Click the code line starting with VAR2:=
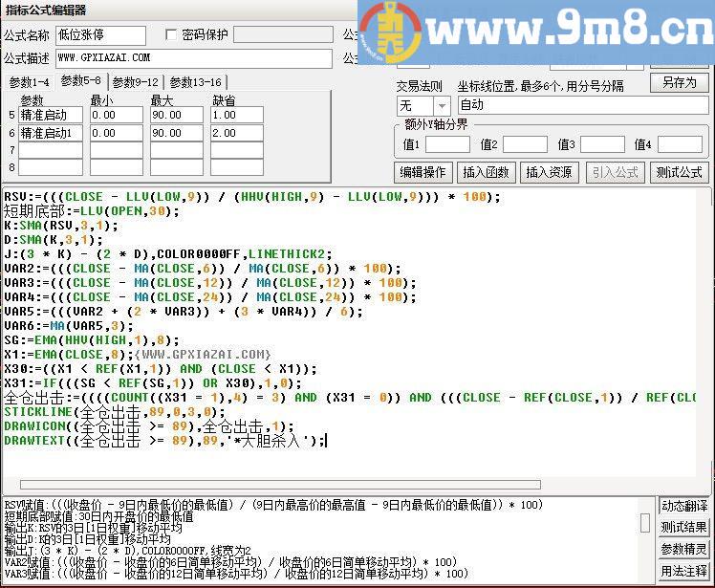Screen dimensions: 715x588 203,269
